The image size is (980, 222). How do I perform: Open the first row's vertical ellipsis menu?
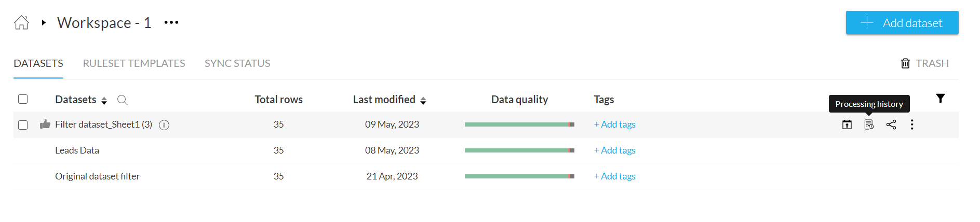pyautogui.click(x=912, y=124)
